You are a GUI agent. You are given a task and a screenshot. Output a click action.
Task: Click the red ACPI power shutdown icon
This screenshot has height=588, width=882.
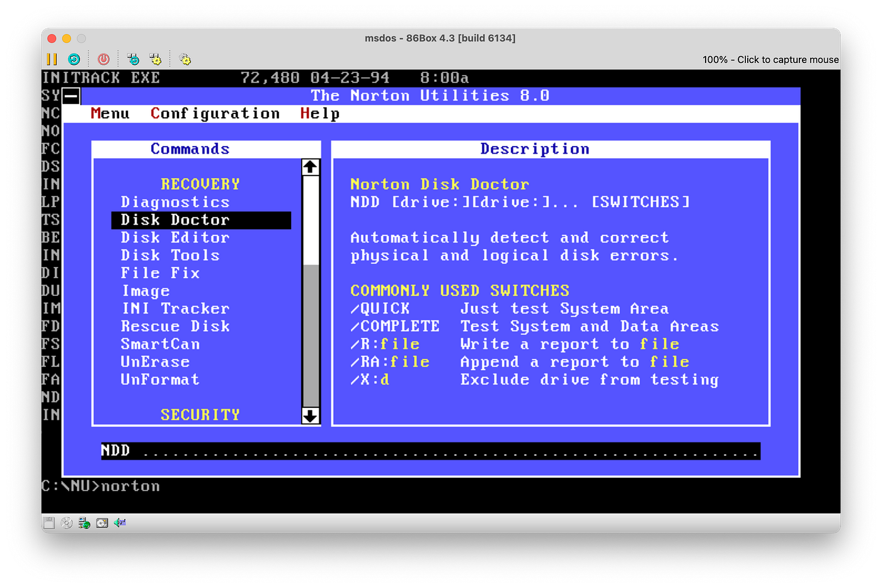104,59
